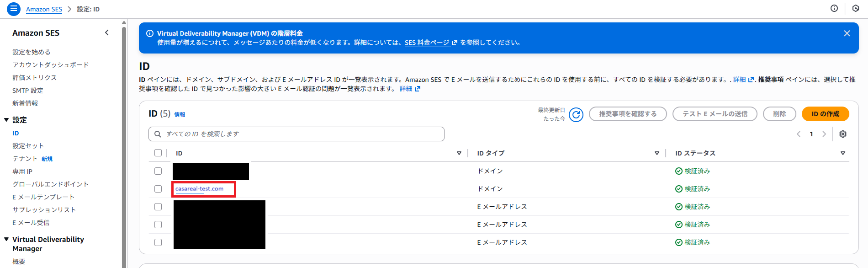Click the info icon in top bar
This screenshot has height=268, width=868.
[x=834, y=9]
